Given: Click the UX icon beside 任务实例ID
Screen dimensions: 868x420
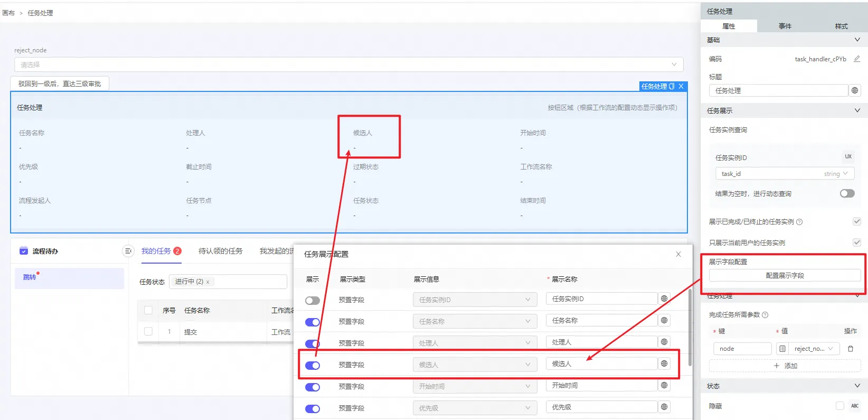Looking at the screenshot, I should (848, 157).
